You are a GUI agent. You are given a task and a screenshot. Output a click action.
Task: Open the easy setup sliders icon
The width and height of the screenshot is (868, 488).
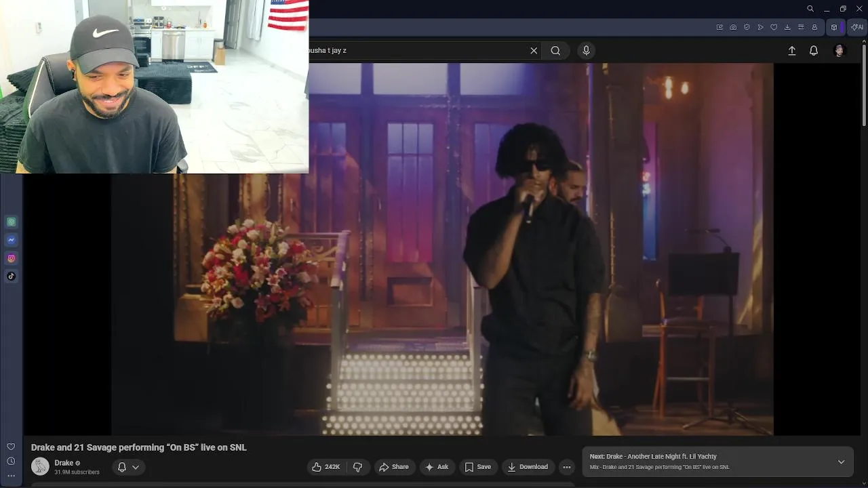coord(801,27)
